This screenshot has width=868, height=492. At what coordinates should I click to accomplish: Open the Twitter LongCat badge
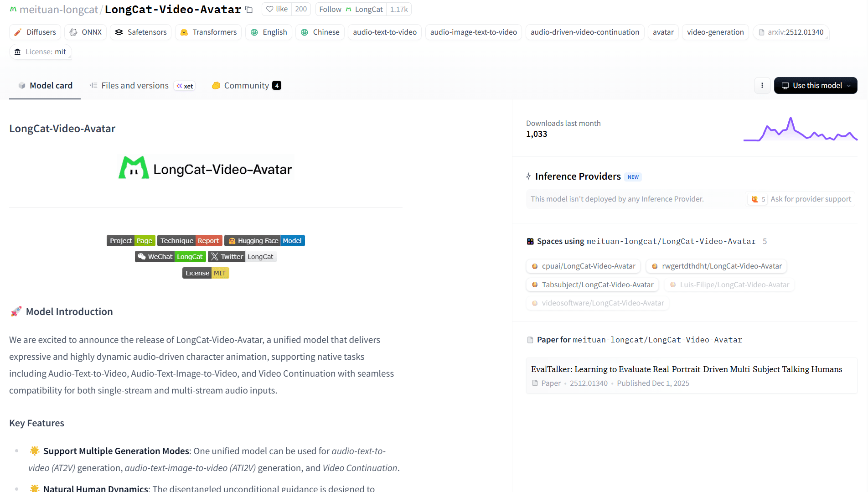(242, 257)
